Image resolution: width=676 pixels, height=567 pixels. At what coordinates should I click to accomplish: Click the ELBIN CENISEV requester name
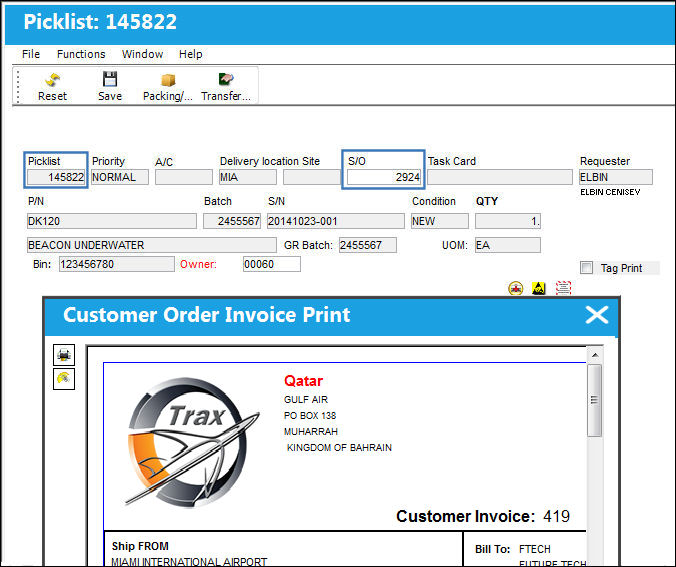point(610,192)
